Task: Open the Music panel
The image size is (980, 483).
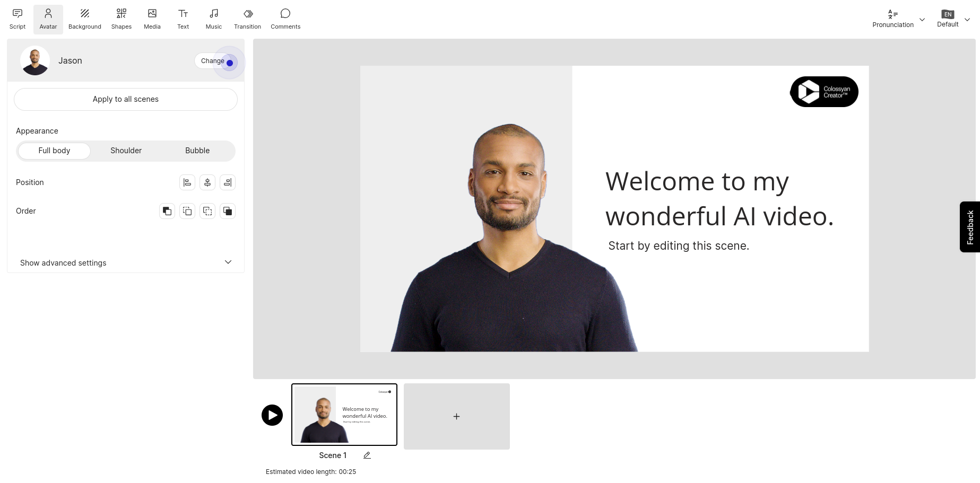Action: (x=214, y=19)
